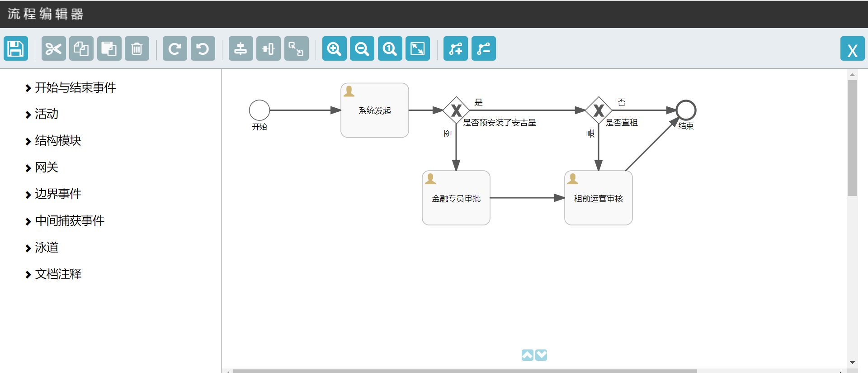The image size is (868, 373).
Task: Expand the 文档注释 palette group
Action: click(54, 274)
